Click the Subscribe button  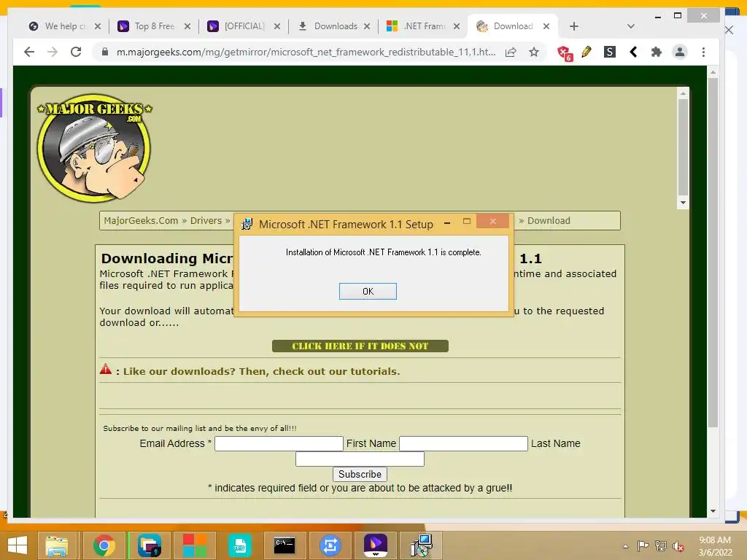pos(360,474)
